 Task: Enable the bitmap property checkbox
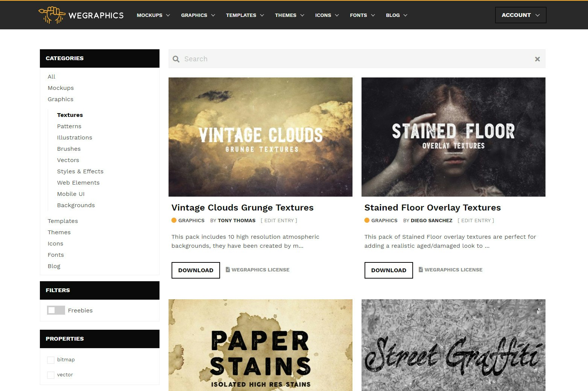coord(51,360)
